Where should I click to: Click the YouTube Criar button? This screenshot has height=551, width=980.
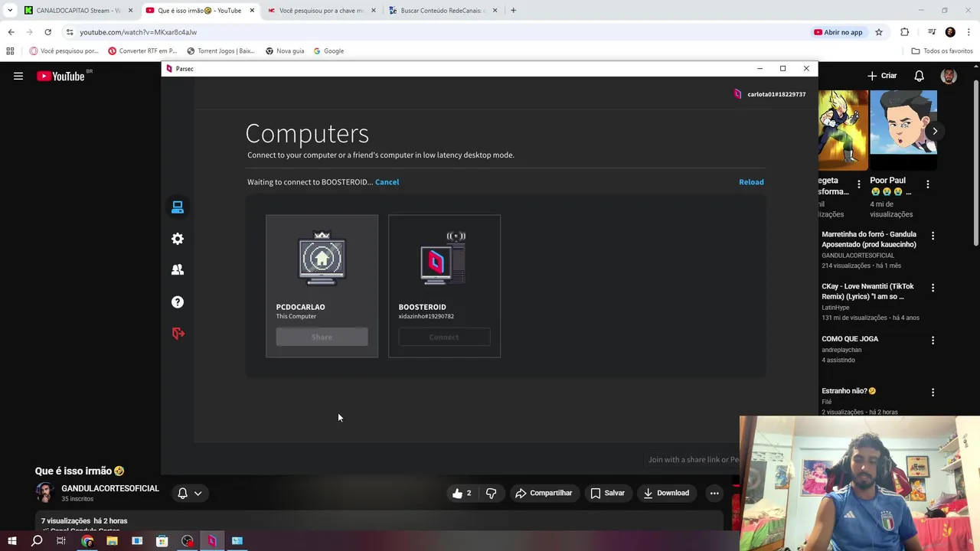(882, 76)
